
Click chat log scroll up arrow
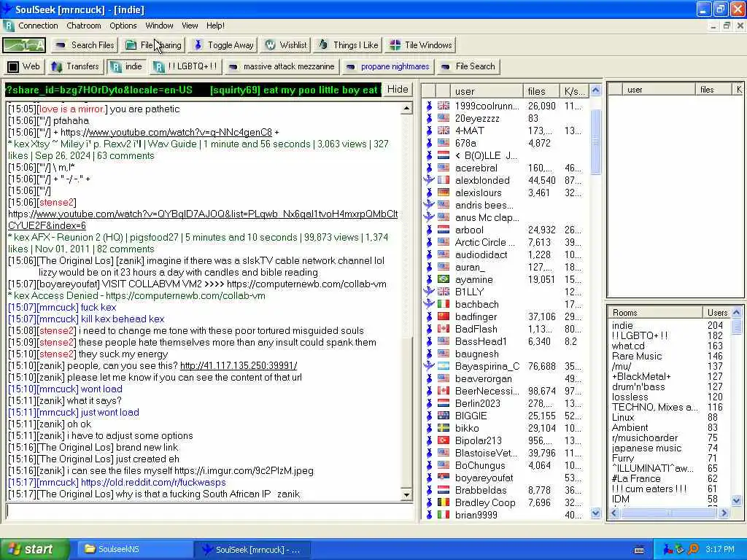pyautogui.click(x=406, y=109)
